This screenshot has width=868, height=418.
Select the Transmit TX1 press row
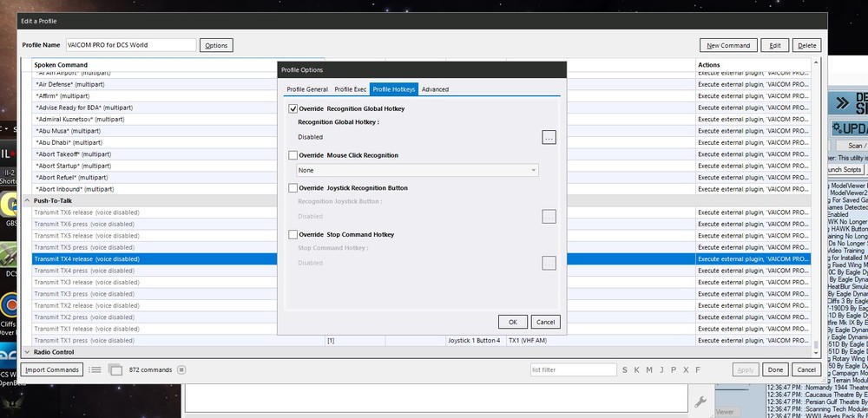421,340
